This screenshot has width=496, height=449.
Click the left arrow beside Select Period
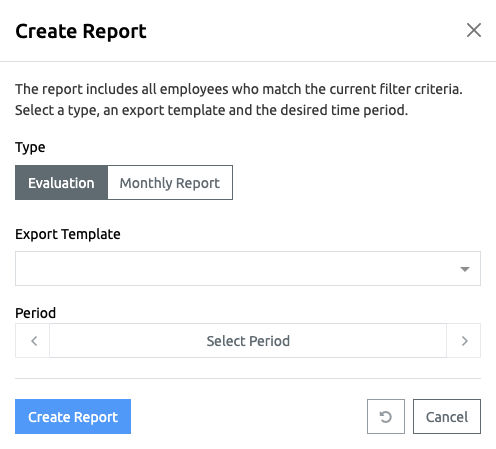point(33,340)
